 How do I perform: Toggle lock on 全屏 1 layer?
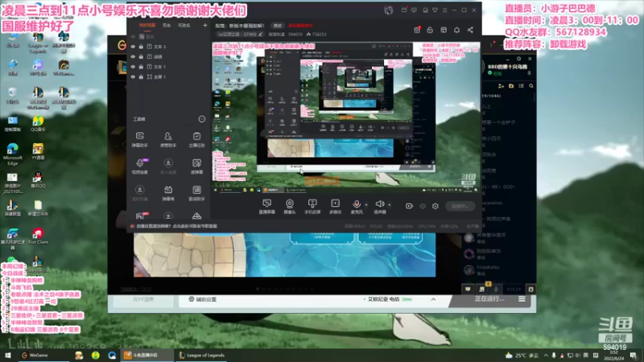(x=141, y=76)
